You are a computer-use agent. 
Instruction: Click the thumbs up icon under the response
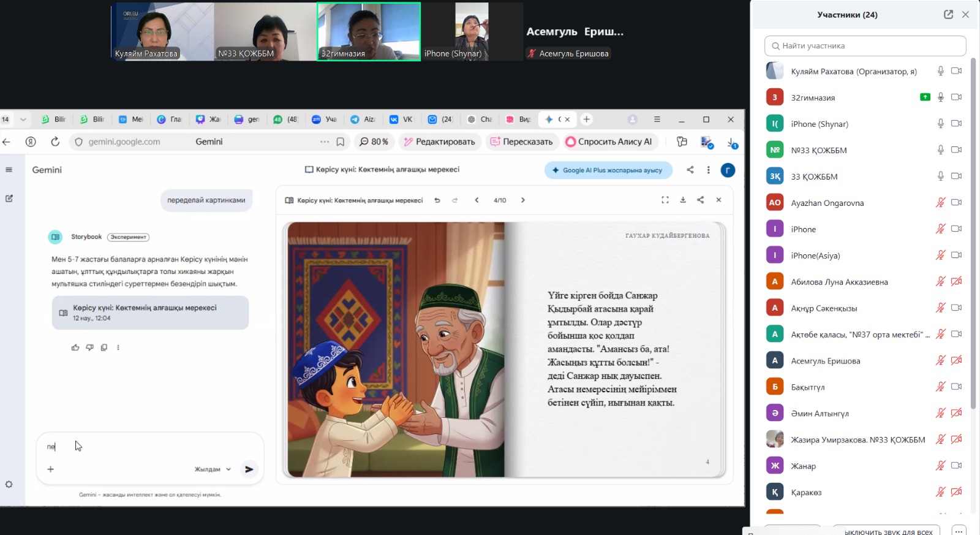pos(75,347)
